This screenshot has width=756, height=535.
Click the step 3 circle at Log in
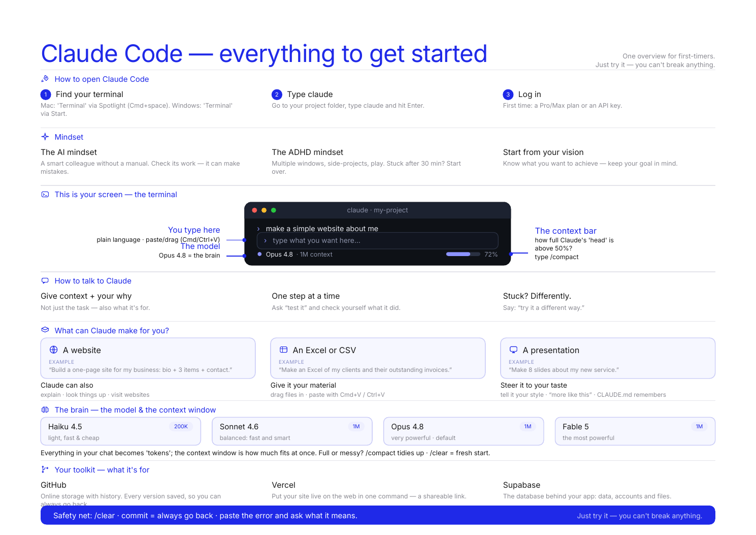tap(508, 95)
